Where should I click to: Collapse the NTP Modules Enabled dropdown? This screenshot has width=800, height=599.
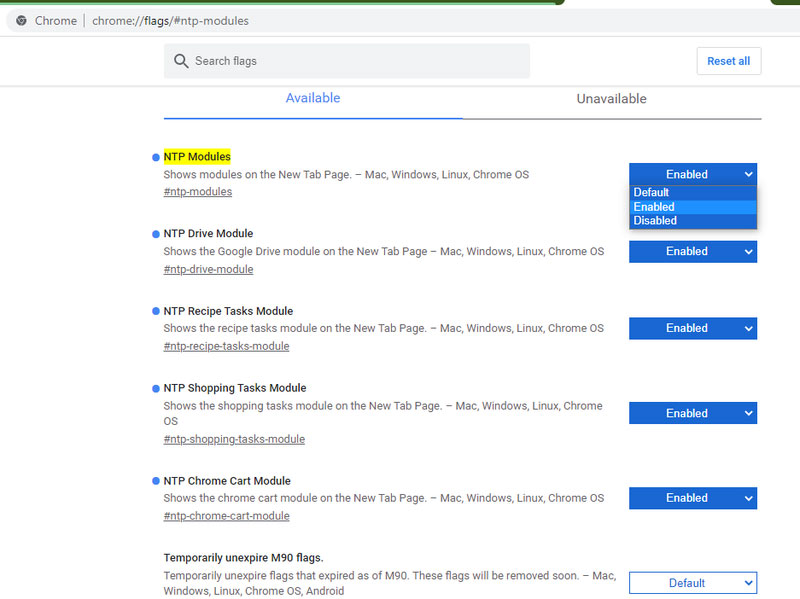[692, 174]
